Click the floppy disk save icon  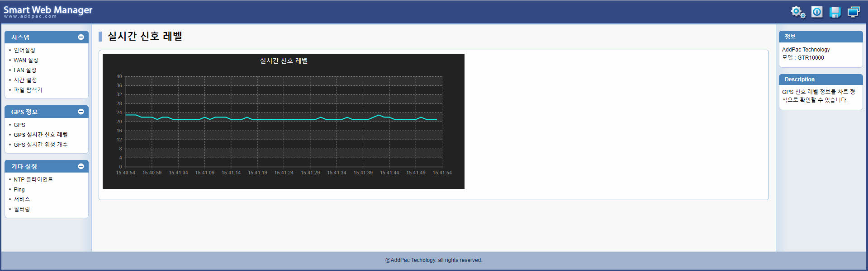pyautogui.click(x=835, y=12)
